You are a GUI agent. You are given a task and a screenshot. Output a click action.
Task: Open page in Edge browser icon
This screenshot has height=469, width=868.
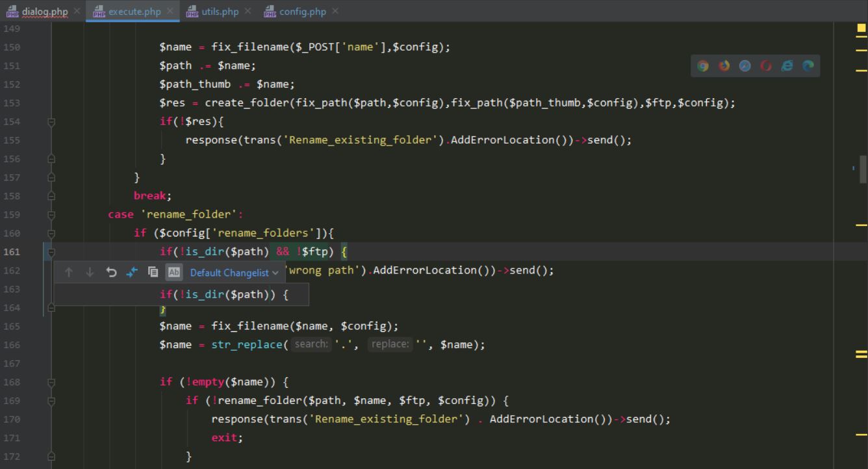pos(808,66)
